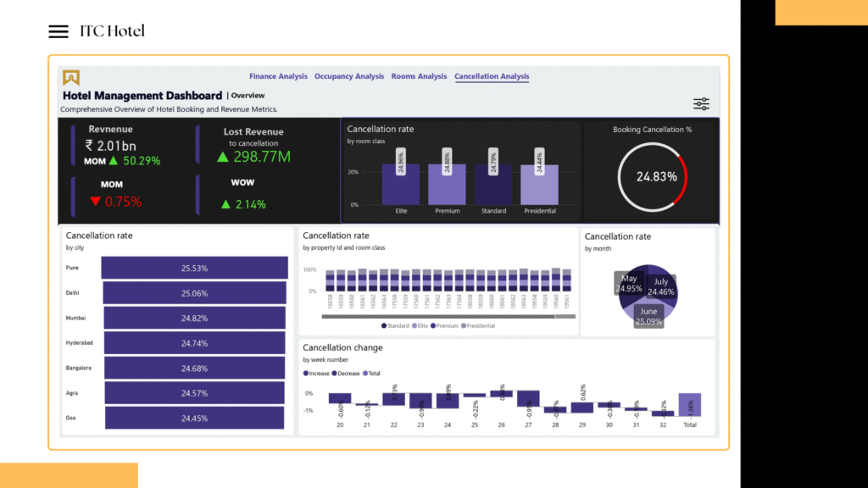Open the hamburger menu beside ITC Hotel
The height and width of the screenshot is (488, 868).
pos(58,31)
